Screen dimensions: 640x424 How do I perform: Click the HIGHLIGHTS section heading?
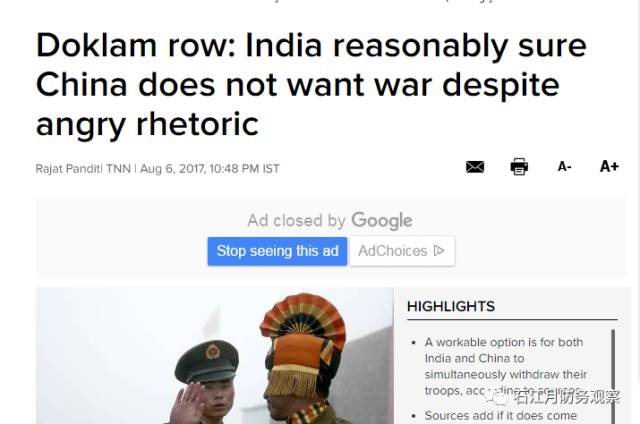point(451,306)
